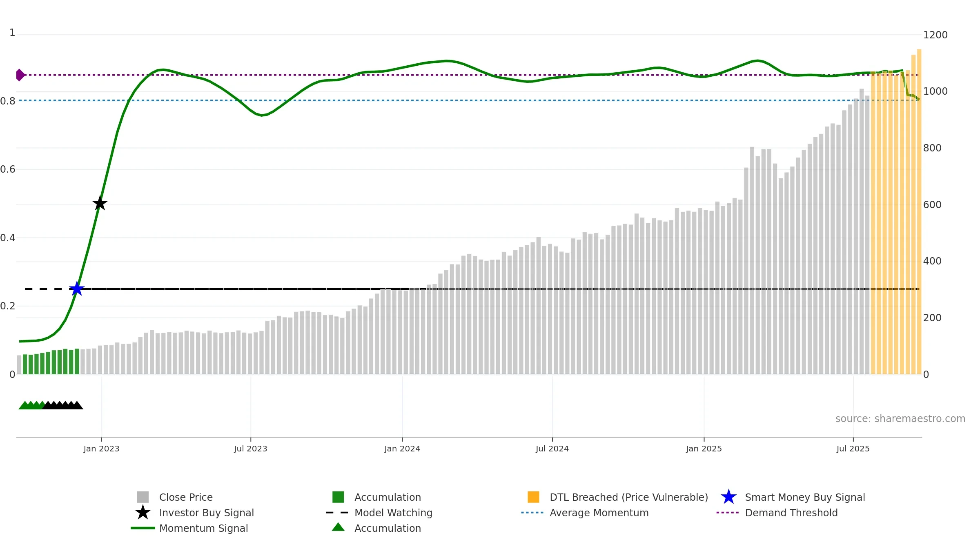Click the green triangle Accumulation legend icon
The image size is (980, 551).
pos(338,527)
